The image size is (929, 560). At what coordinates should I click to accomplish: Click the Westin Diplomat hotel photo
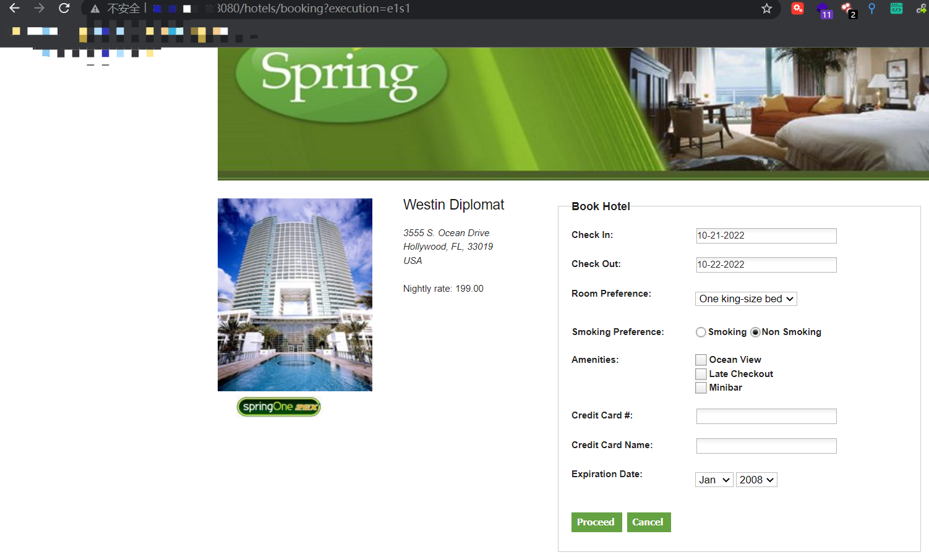pos(295,295)
